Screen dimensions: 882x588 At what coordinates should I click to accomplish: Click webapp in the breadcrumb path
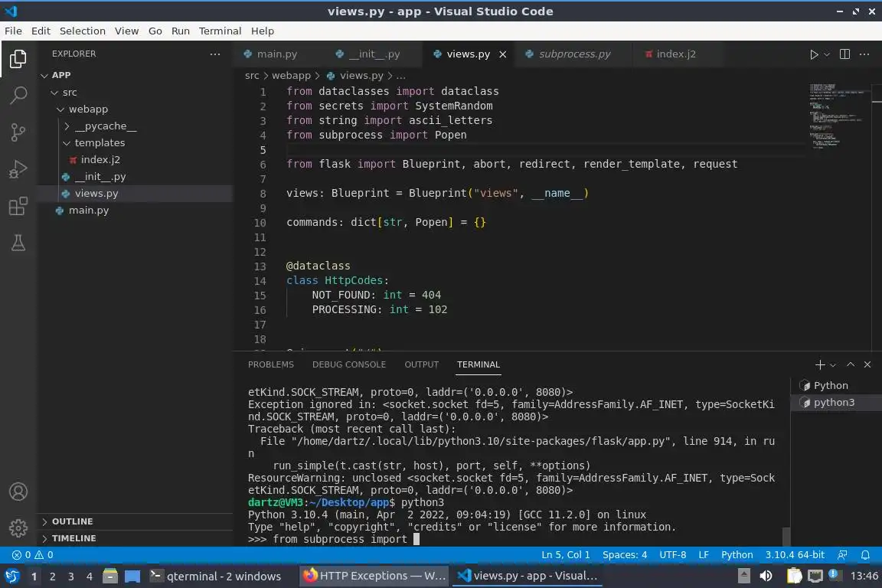point(291,75)
